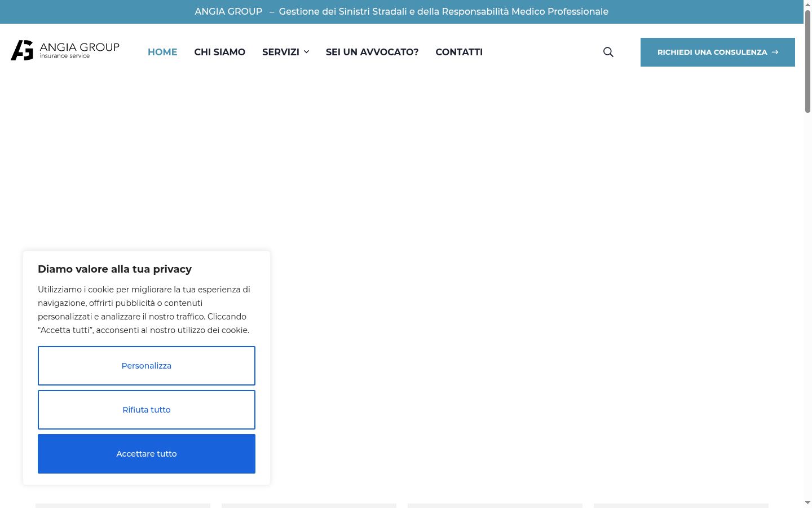Viewport: 812px width, 508px height.
Task: Select Rifiuta tutto cookie option
Action: pyautogui.click(x=147, y=410)
